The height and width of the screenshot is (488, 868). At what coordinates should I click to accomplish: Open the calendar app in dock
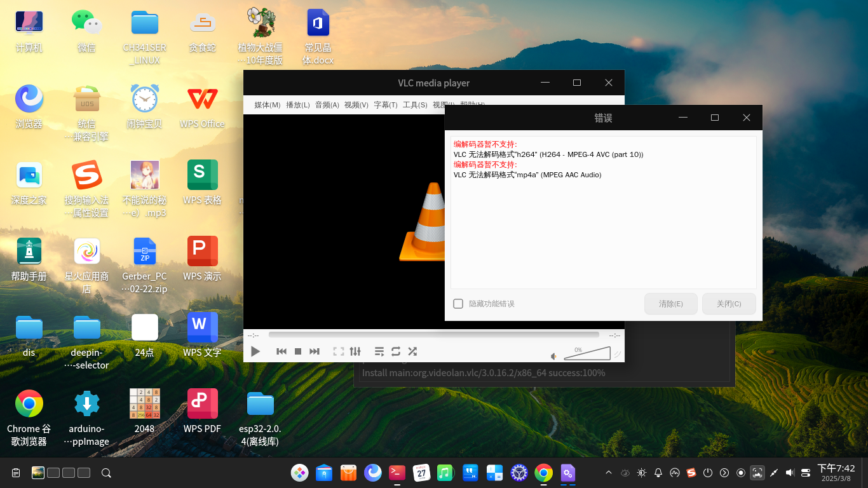[421, 473]
